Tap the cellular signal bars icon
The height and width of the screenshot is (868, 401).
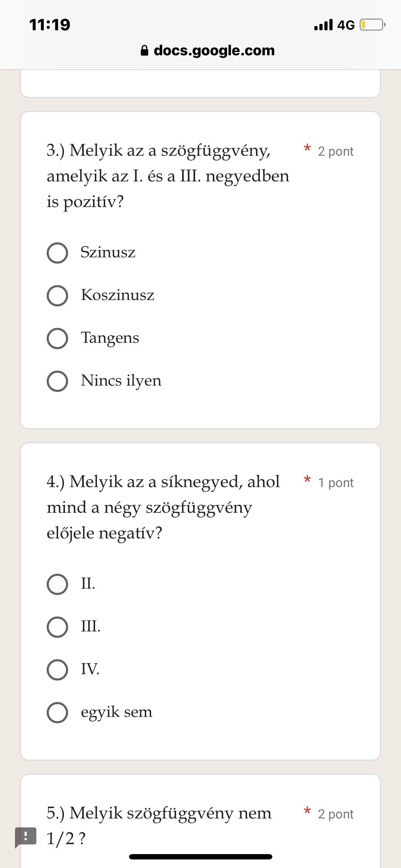coord(324,25)
